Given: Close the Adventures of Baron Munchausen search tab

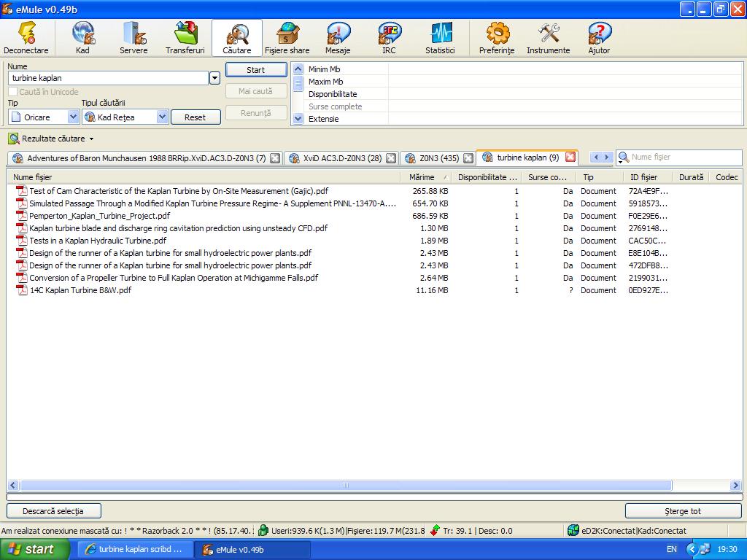Looking at the screenshot, I should [275, 158].
